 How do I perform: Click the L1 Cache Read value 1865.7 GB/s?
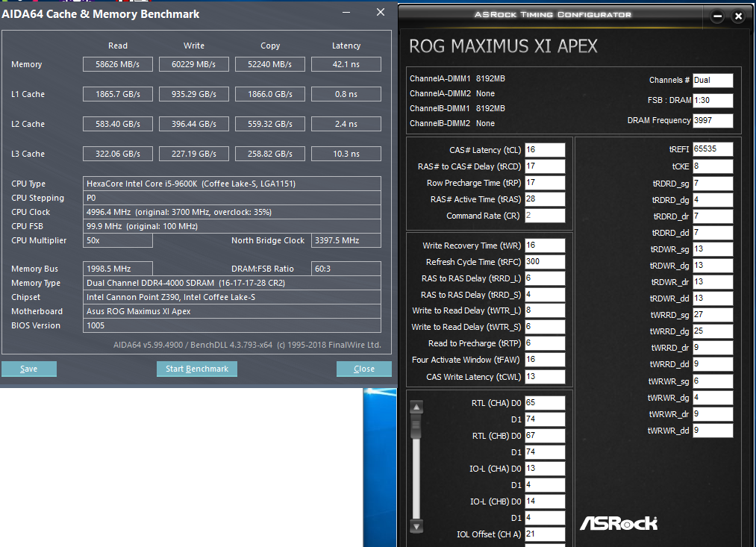[118, 94]
